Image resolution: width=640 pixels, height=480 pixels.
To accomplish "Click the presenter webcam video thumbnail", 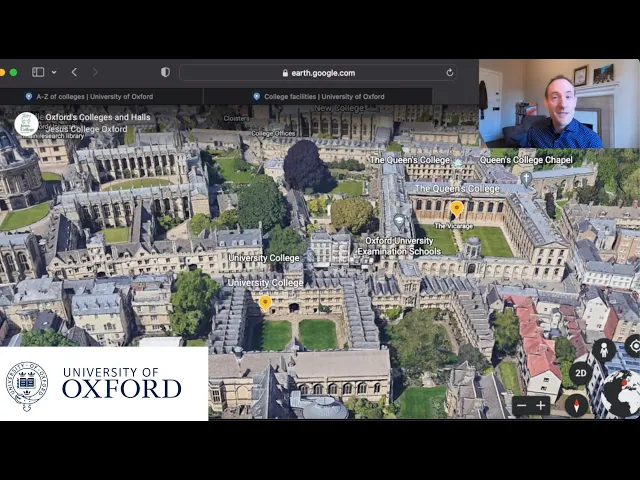I will [559, 104].
